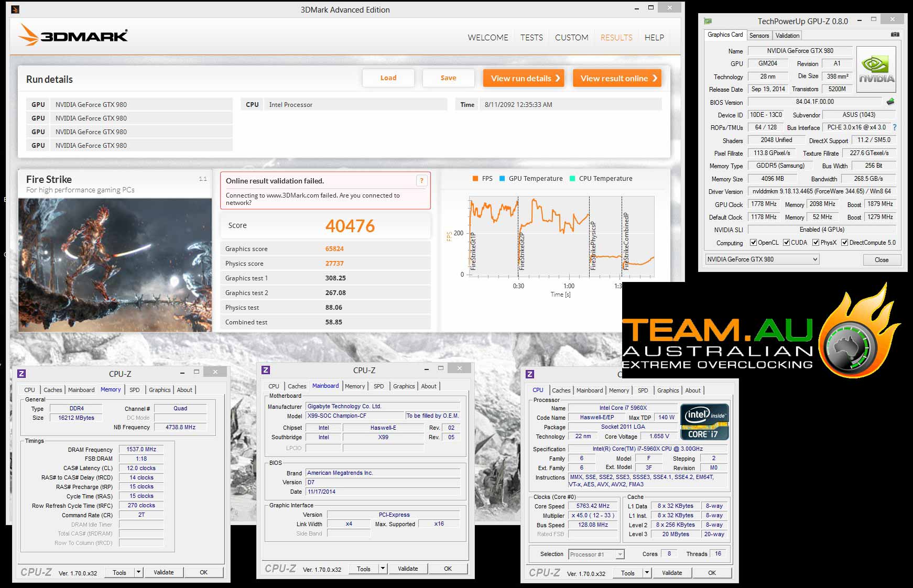Screen dimensions: 913x588
Task: Click the help question mark in validation error box
Action: 421,181
